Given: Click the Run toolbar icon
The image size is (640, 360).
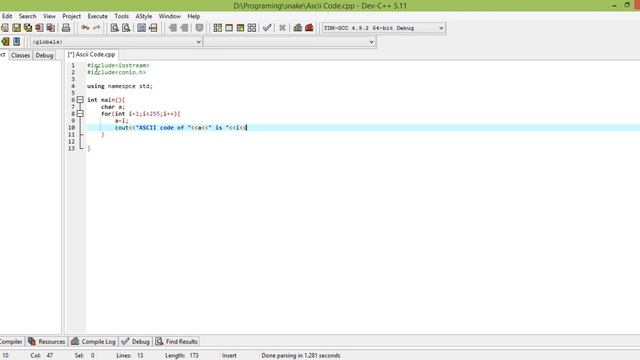Looking at the screenshot, I should click(x=229, y=28).
